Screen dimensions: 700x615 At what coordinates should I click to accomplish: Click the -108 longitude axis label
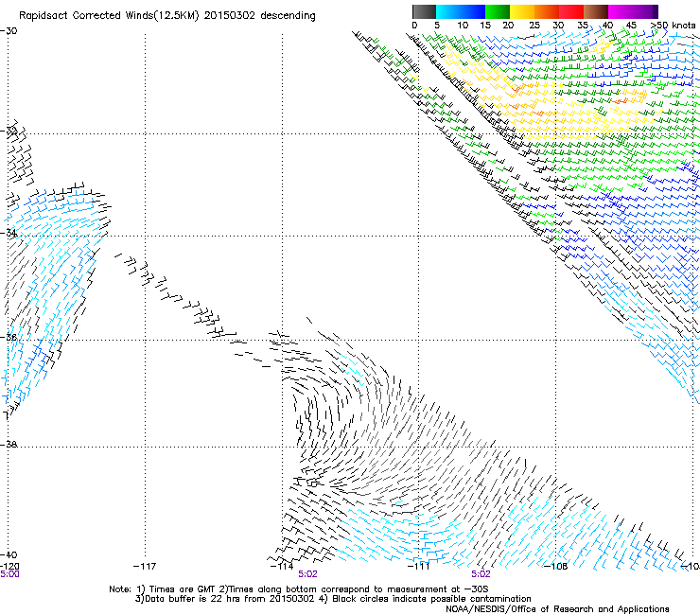(x=556, y=567)
